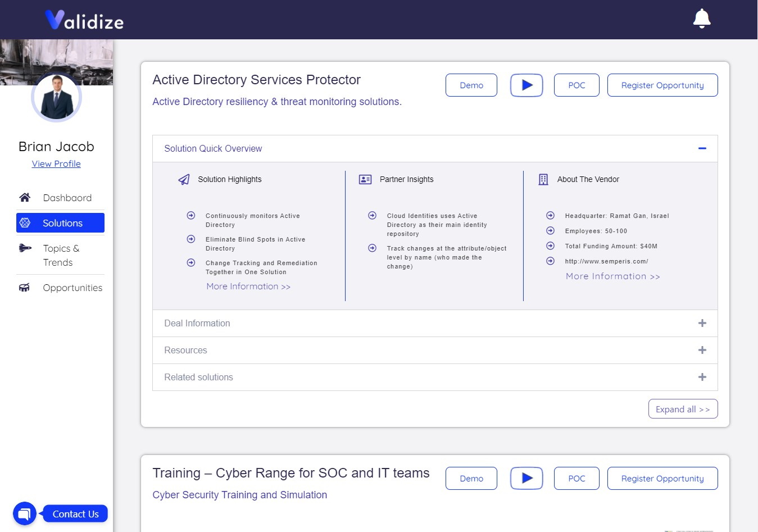The height and width of the screenshot is (532, 758).
Task: Click Total Funding Amount: $40M text
Action: [x=611, y=246]
